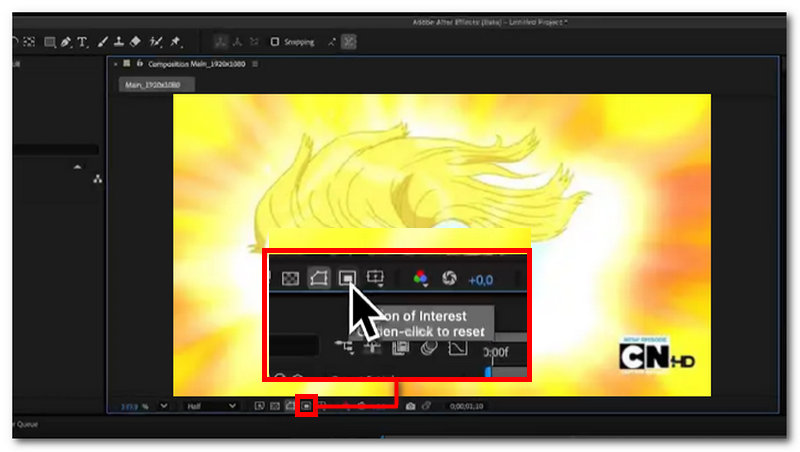Take a snapshot with camera icon
The height and width of the screenshot is (452, 800).
(x=410, y=406)
